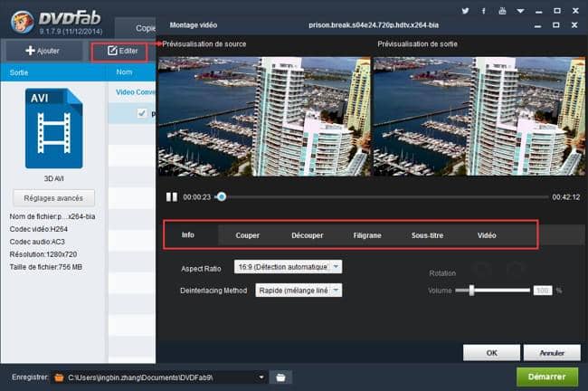Viewport: 588px width, 391px height.
Task: Confirm edits with the OK button
Action: [x=491, y=353]
